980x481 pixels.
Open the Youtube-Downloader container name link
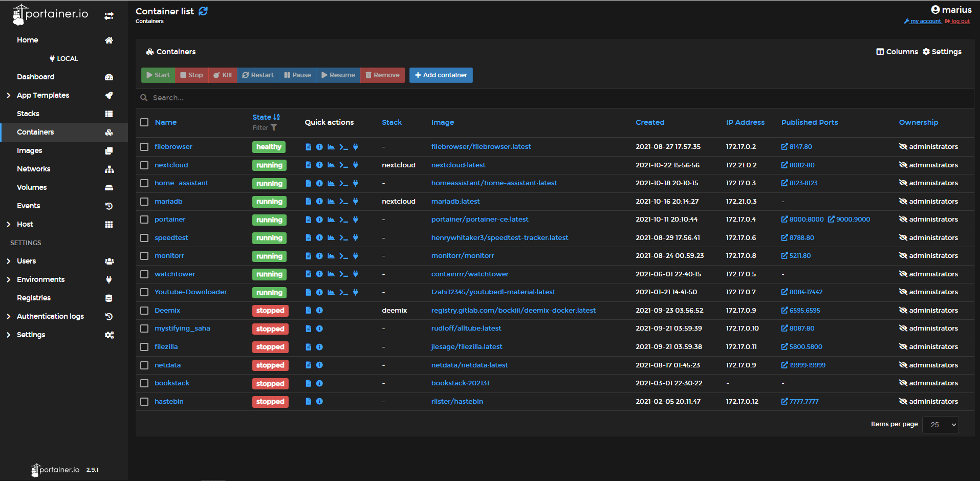190,292
